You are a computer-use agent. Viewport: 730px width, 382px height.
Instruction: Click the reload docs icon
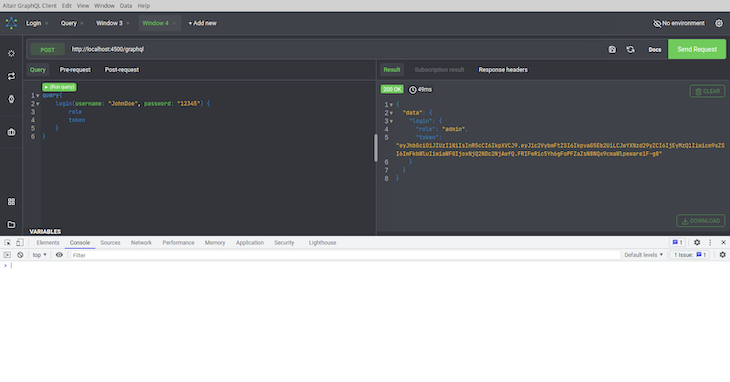[x=630, y=49]
